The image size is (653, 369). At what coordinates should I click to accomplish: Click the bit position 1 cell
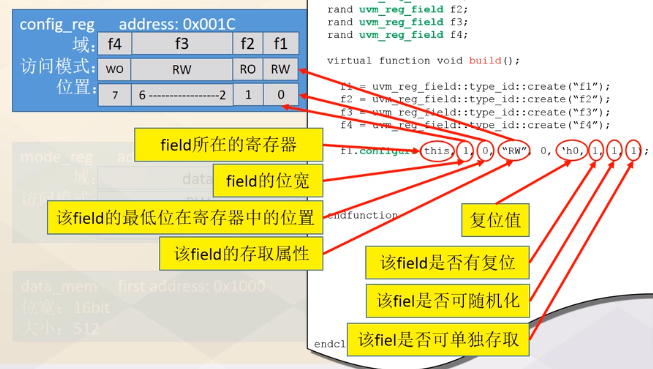(248, 95)
